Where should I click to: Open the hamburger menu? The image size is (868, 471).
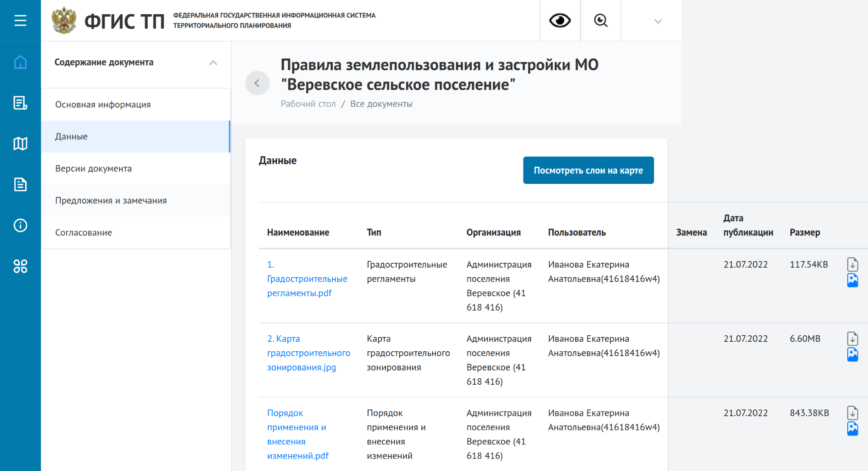20,20
